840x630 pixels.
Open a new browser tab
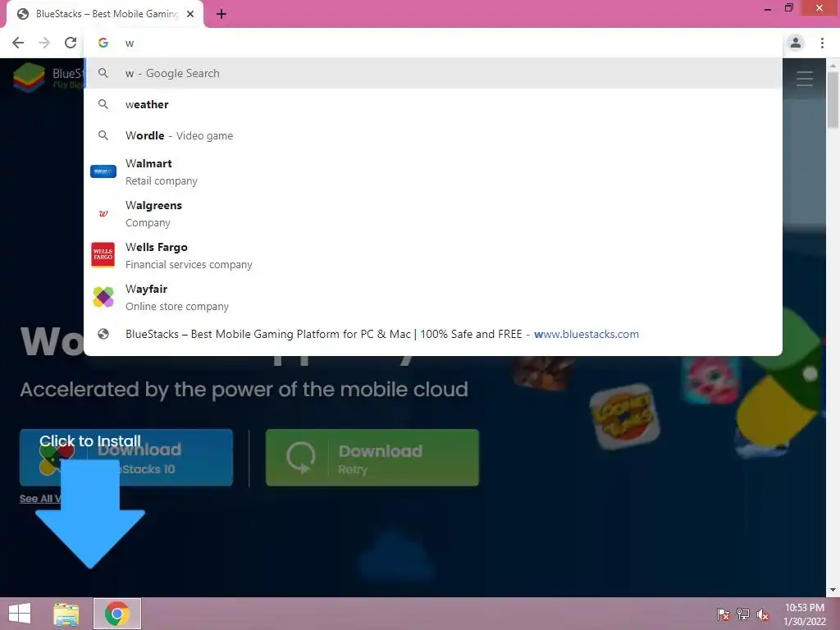click(x=221, y=14)
